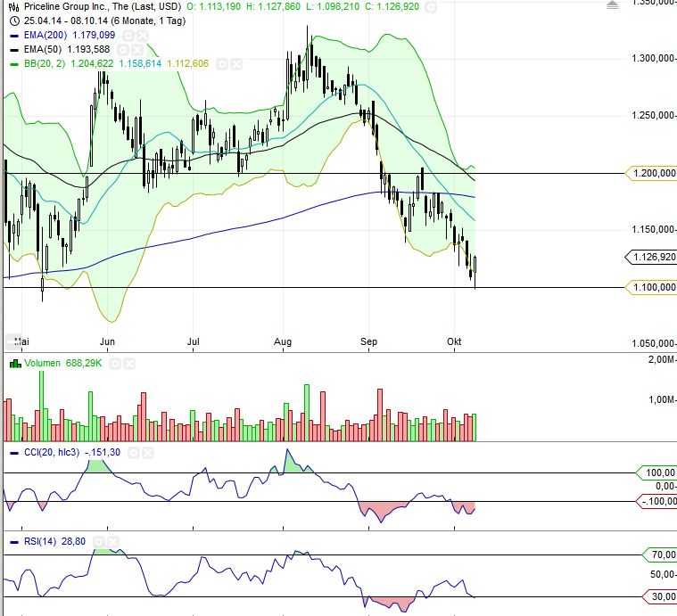Click the blue EMA(200) color dash
677x616 pixels.
pyautogui.click(x=14, y=36)
